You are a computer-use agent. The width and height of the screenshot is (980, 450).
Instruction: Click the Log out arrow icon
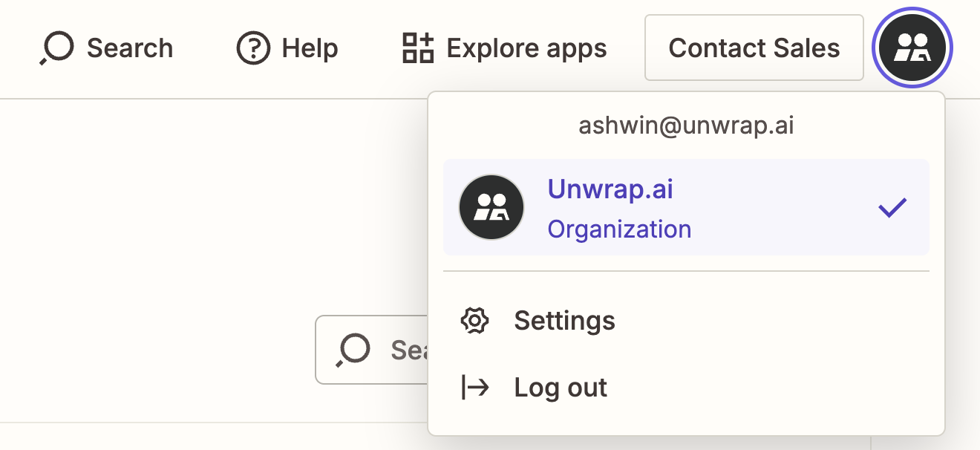point(475,387)
